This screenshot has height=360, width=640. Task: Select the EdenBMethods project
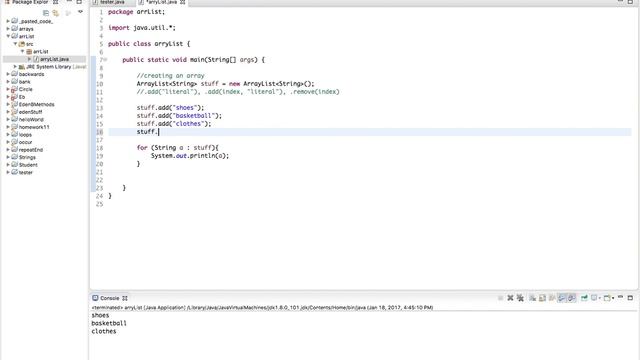36,104
